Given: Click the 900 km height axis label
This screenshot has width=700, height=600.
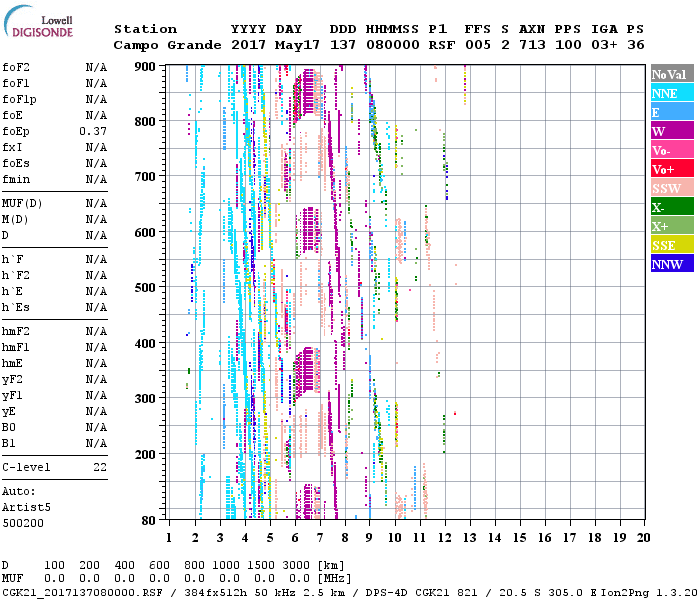Looking at the screenshot, I should pos(145,67).
